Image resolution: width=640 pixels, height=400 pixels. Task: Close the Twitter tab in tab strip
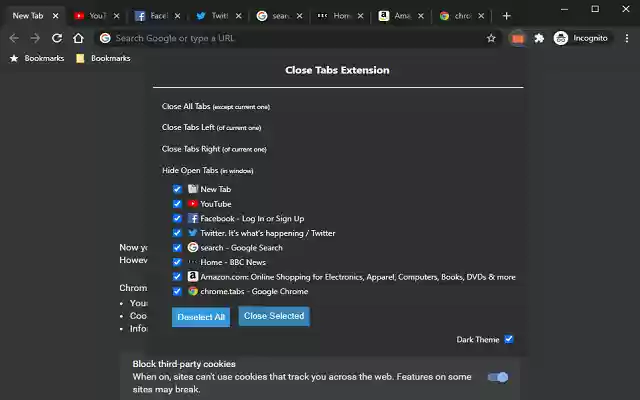coord(239,16)
